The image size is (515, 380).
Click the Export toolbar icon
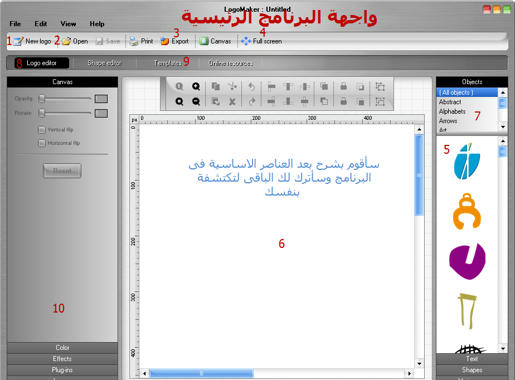tap(165, 41)
